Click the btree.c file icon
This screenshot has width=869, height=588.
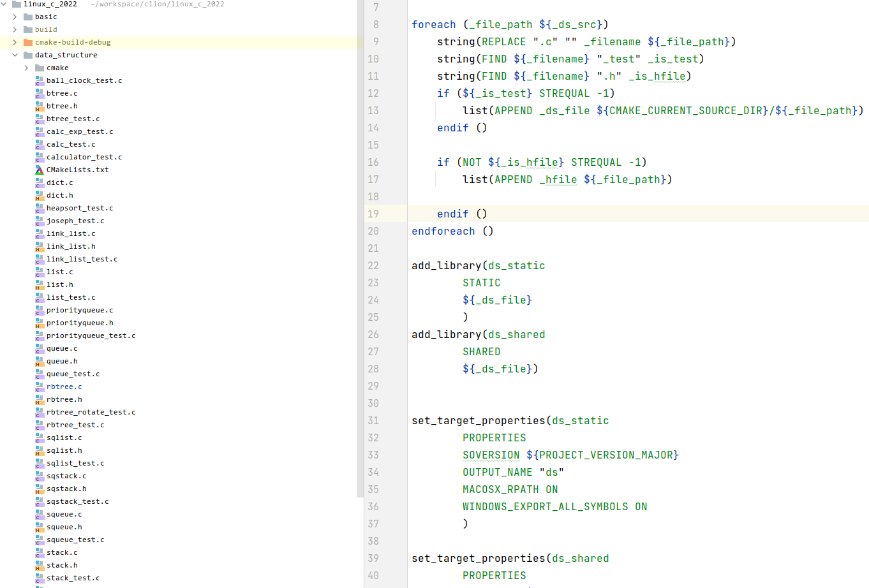[39, 93]
